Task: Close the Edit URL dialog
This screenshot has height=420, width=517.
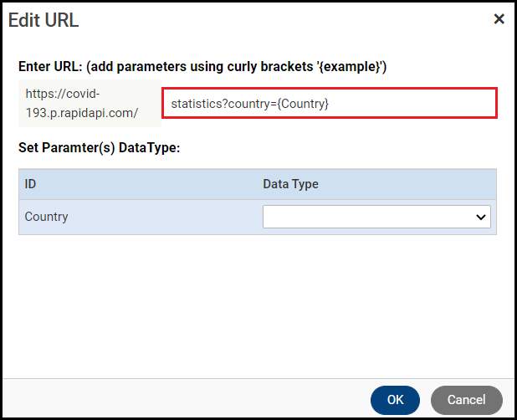Action: [499, 19]
